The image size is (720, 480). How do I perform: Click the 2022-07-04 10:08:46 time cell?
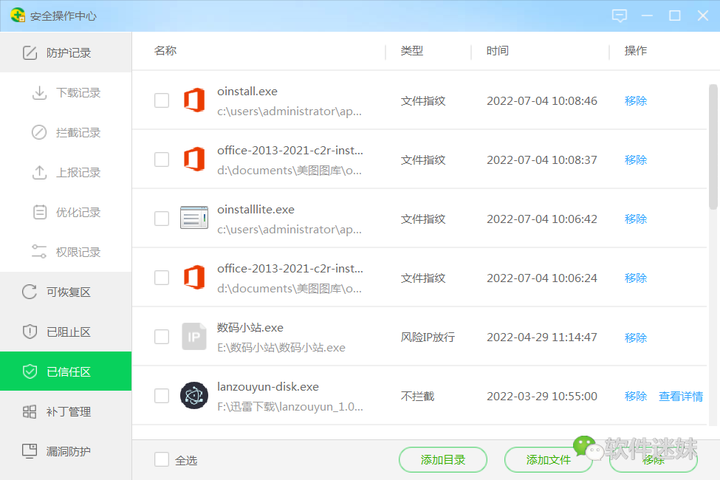click(542, 101)
